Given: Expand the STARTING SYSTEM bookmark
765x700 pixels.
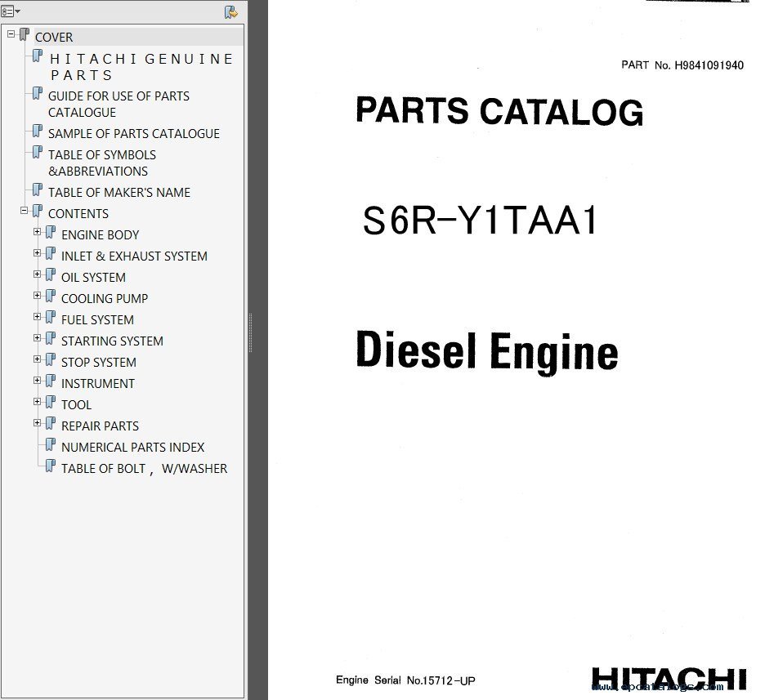Looking at the screenshot, I should pyautogui.click(x=37, y=338).
